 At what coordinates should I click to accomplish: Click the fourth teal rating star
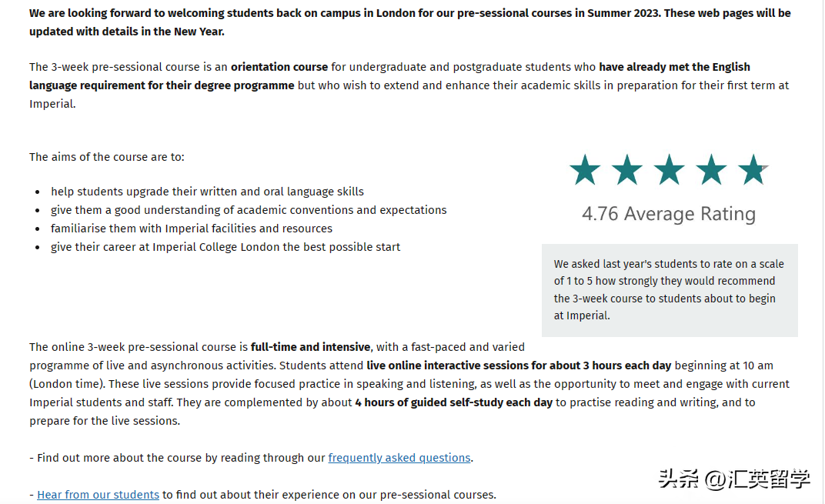coord(711,170)
